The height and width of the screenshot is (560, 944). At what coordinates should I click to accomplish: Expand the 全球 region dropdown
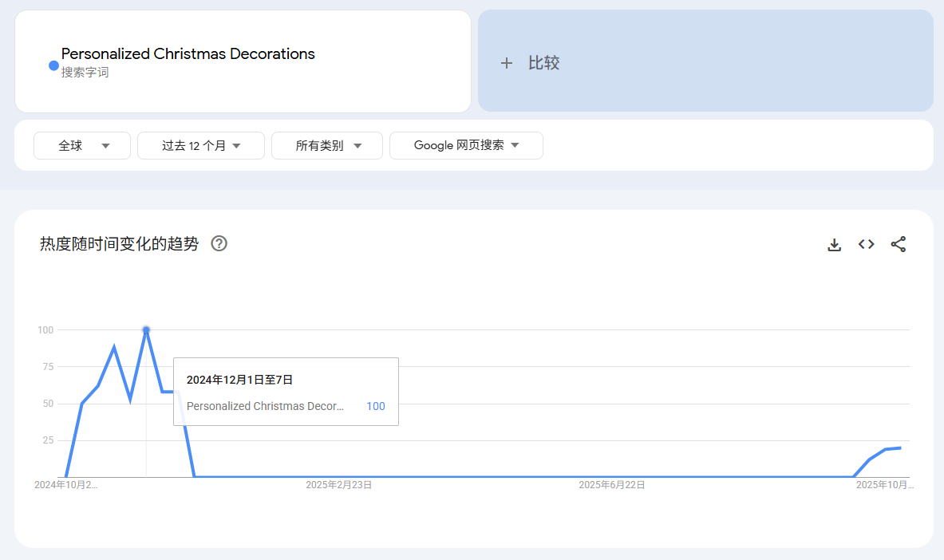[x=82, y=146]
